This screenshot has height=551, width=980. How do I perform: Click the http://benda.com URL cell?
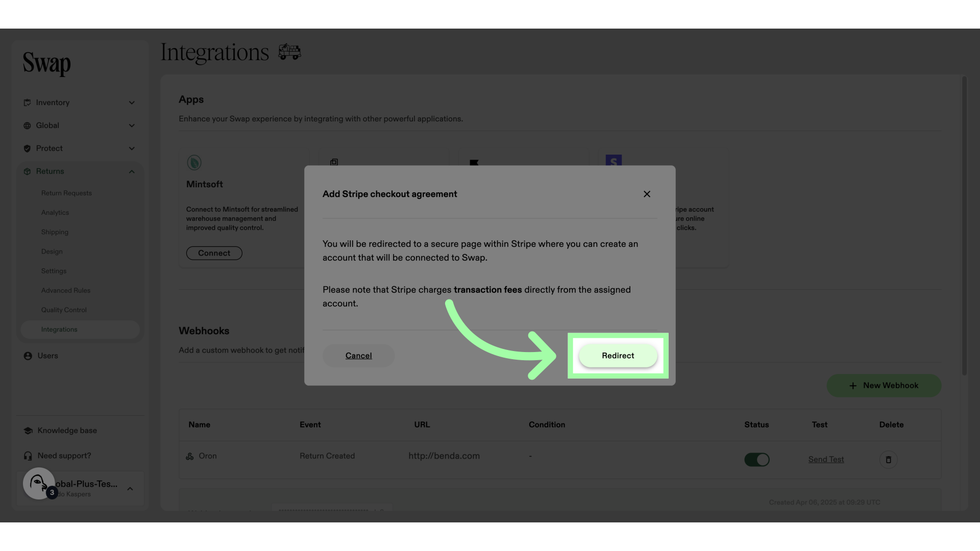(x=444, y=456)
